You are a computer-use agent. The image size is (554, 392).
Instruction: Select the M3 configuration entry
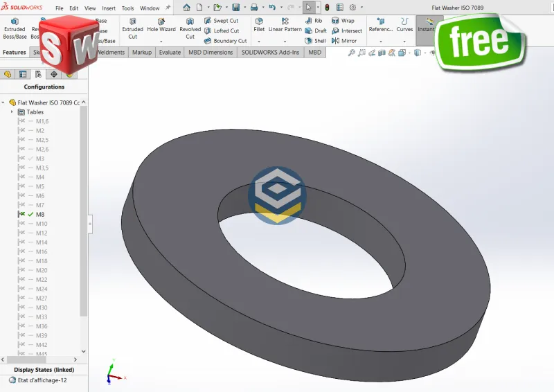point(40,159)
